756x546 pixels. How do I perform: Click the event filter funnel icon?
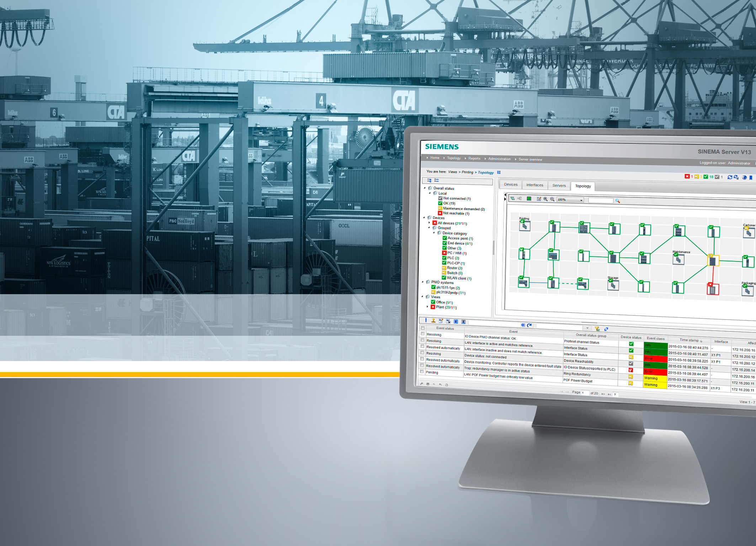point(597,329)
